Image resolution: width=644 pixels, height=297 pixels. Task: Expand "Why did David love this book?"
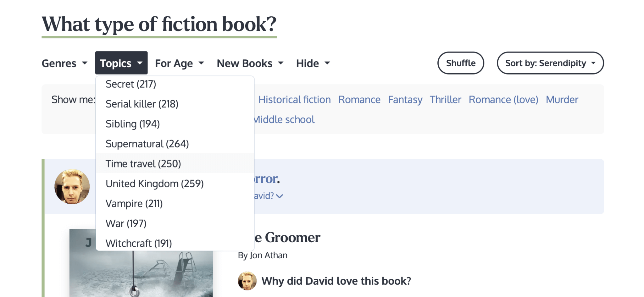336,281
